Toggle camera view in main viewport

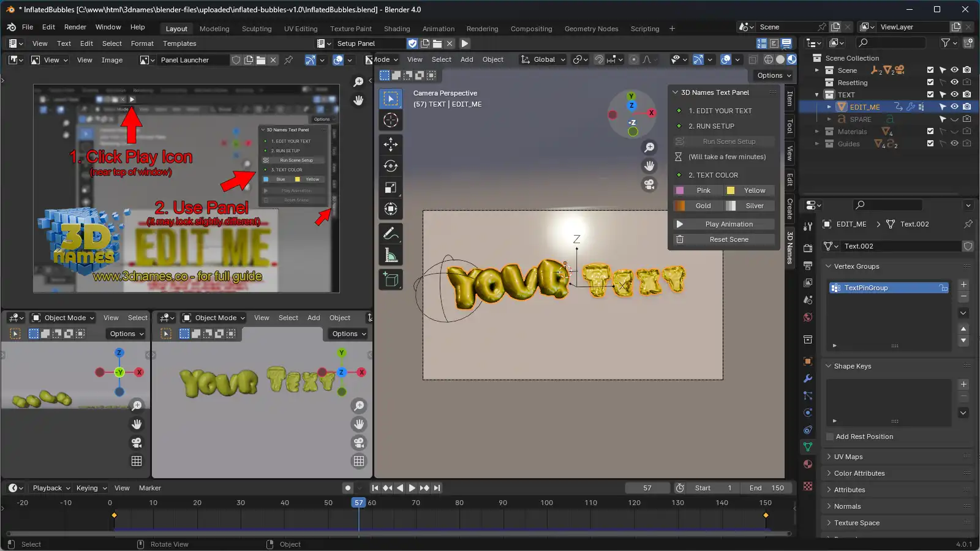point(649,184)
